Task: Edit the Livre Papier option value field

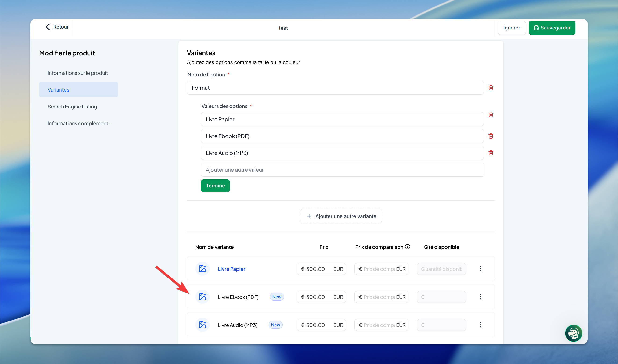Action: (x=342, y=119)
